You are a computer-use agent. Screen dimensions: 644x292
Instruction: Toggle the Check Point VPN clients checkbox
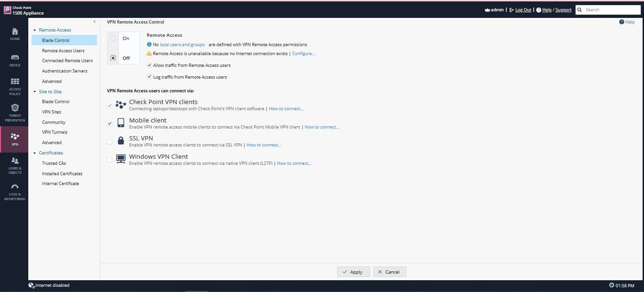pyautogui.click(x=109, y=105)
